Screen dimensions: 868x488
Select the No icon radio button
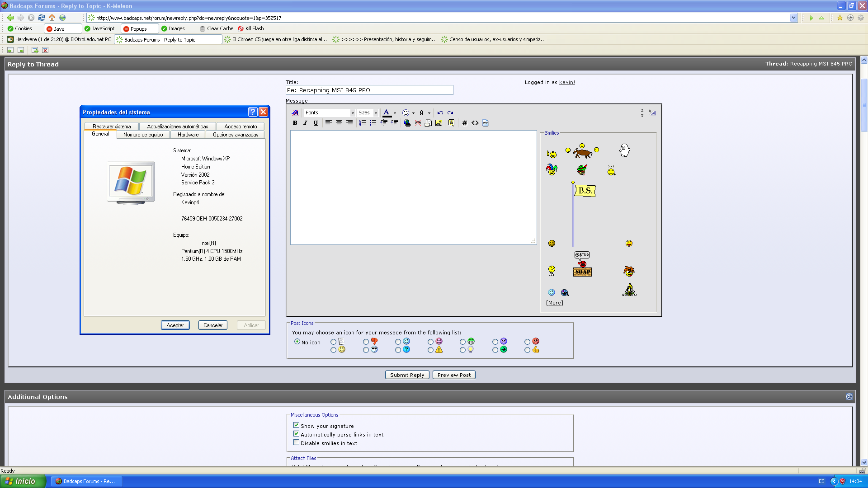click(297, 342)
